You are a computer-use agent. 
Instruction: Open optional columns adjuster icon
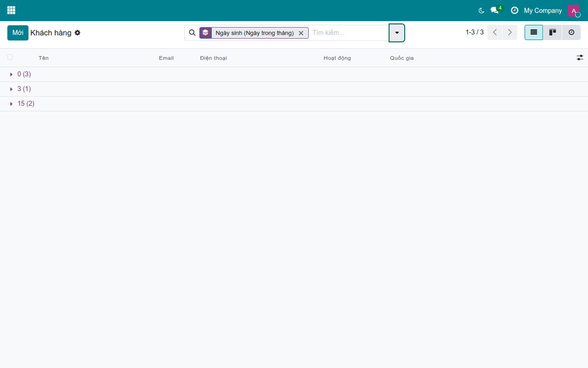[x=580, y=57]
